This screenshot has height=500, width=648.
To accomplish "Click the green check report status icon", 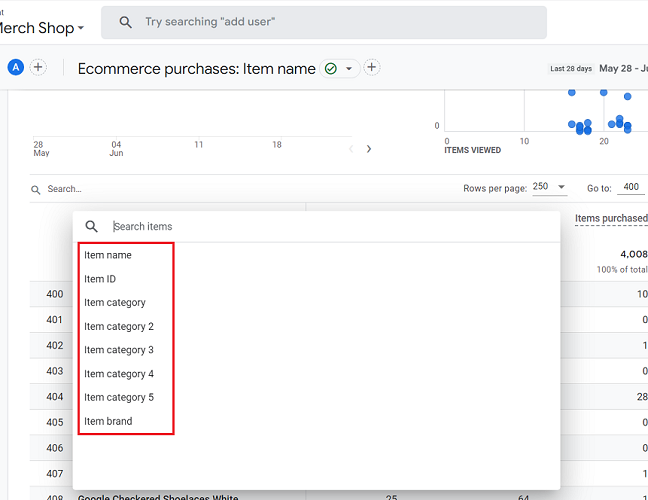I will tap(331, 69).
